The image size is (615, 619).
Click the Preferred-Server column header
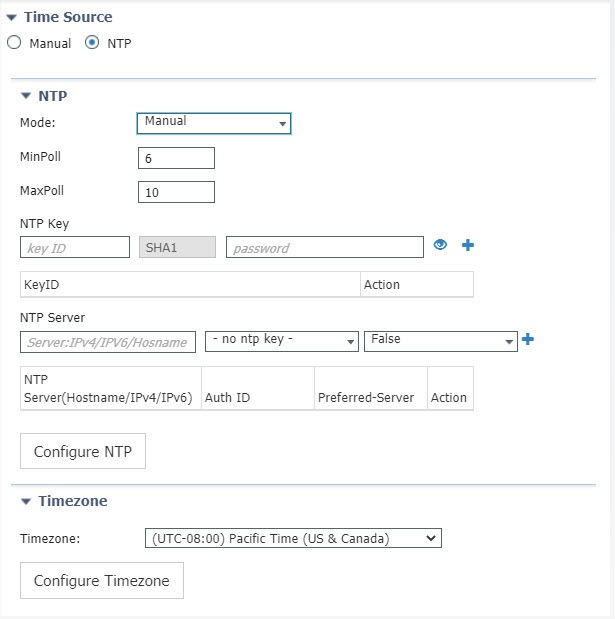(371, 388)
